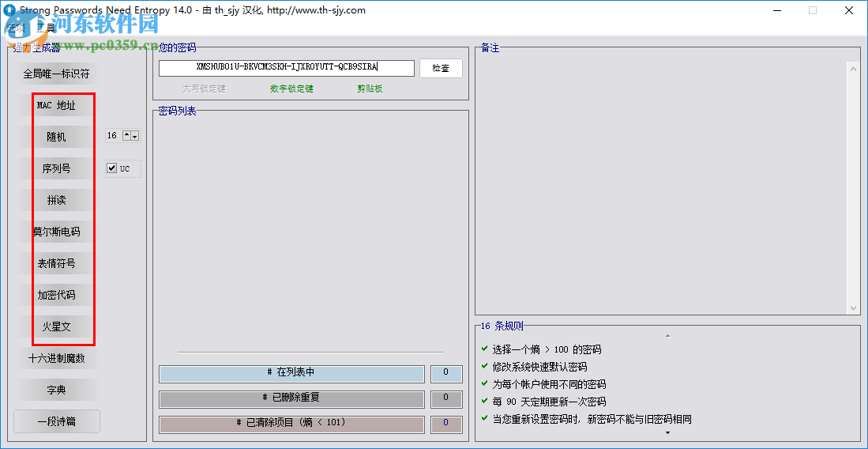Image resolution: width=868 pixels, height=449 pixels.
Task: Select rule 修改系统快速默认密码
Action: pyautogui.click(x=539, y=367)
